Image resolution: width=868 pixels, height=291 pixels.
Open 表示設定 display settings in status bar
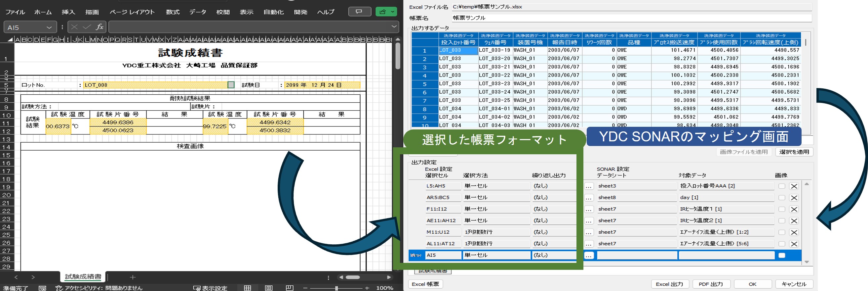210,288
